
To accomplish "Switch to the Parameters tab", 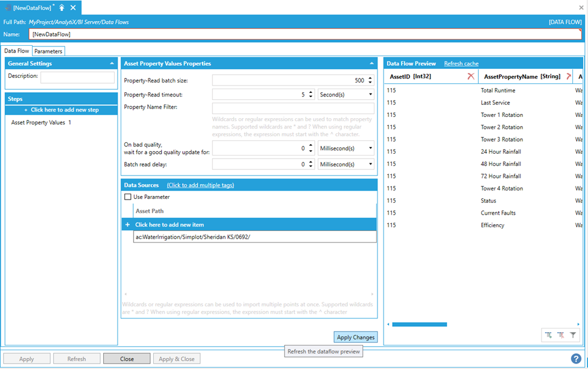I will [x=48, y=51].
